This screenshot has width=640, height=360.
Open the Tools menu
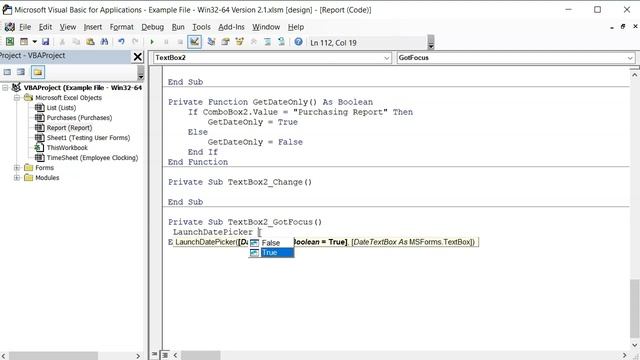tap(202, 27)
